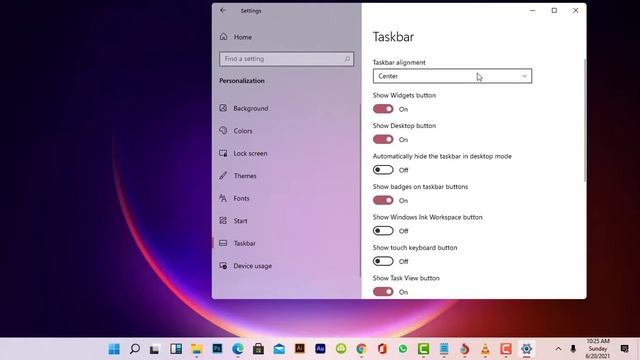Open Task View from the taskbar
This screenshot has height=360, width=640.
154,349
